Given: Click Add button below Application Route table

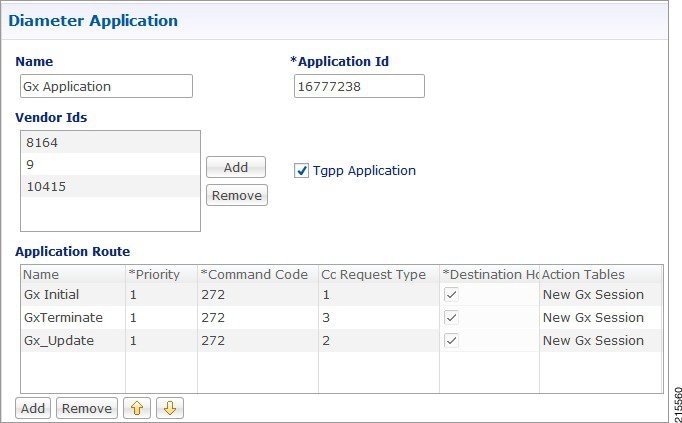Looking at the screenshot, I should (x=33, y=408).
